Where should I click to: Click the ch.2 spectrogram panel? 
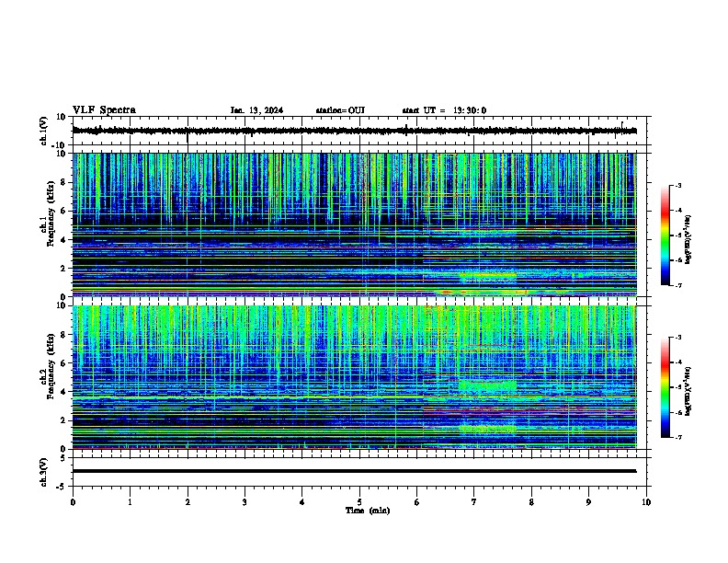(x=354, y=377)
